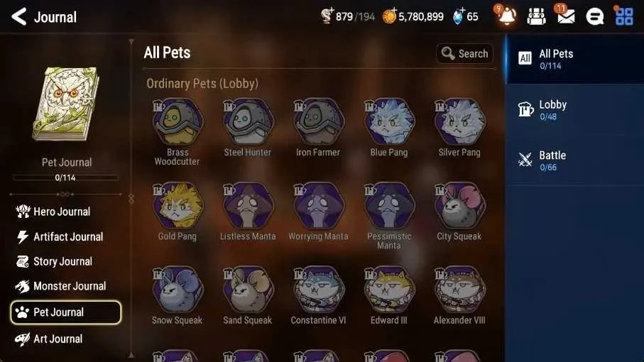Click the Search pets button

[x=464, y=53]
